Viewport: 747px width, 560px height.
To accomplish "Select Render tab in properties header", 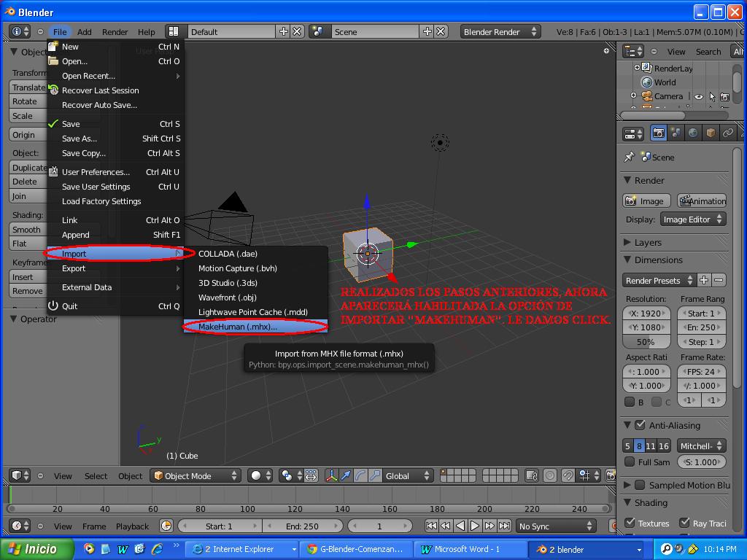I will point(659,133).
